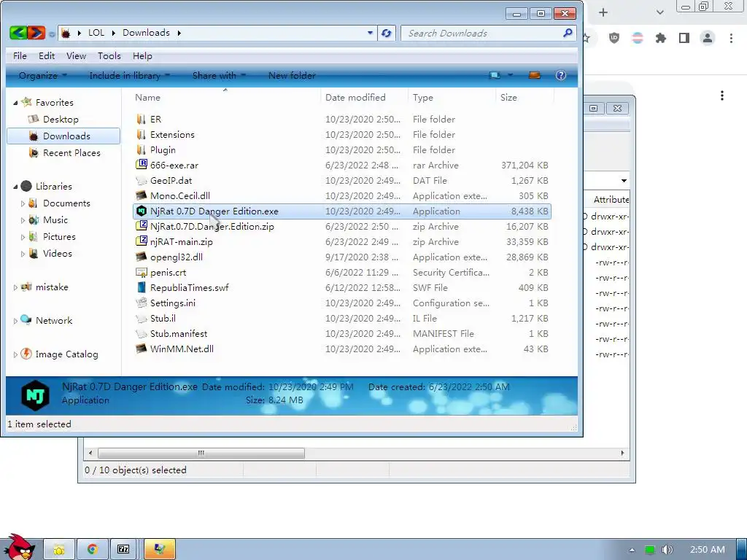747x560 pixels.
Task: Open the Help menu
Action: (142, 56)
